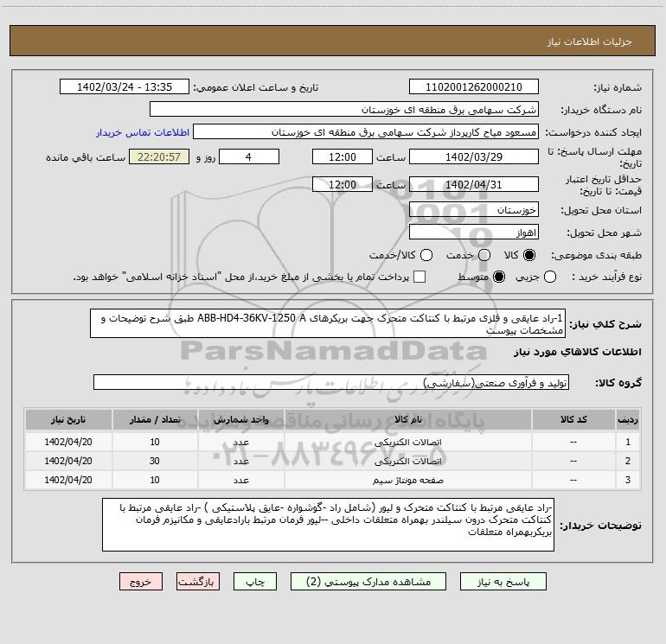Click the announcement date field 1402/03/24 - 13:35
Viewport: 666px width, 644px height.
point(125,87)
